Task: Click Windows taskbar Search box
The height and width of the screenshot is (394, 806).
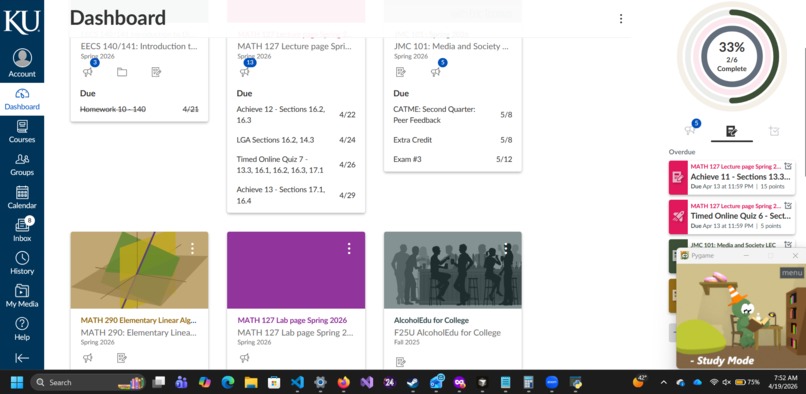Action: pyautogui.click(x=88, y=382)
